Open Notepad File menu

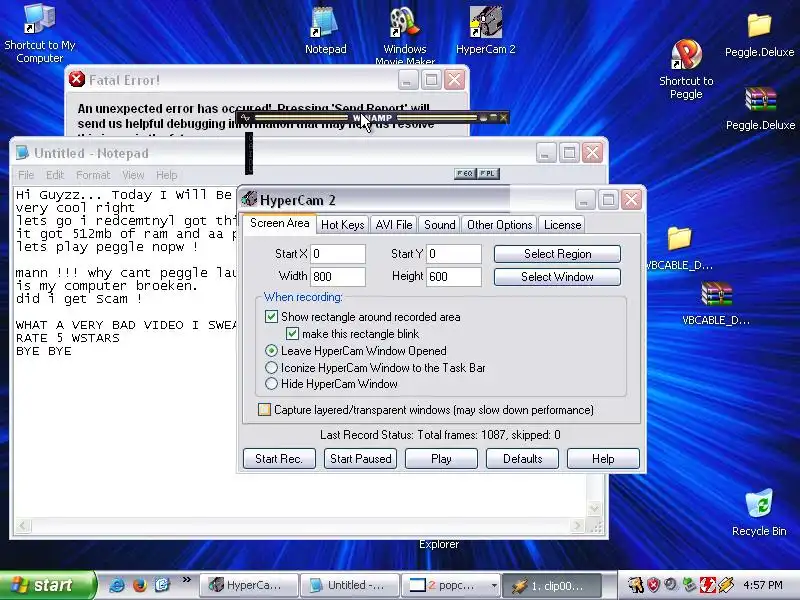[26, 175]
